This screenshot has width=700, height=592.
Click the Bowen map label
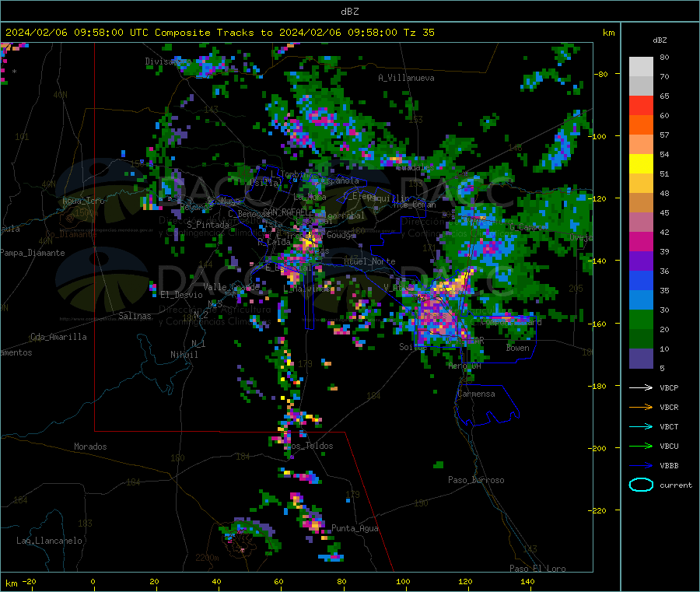click(x=518, y=348)
